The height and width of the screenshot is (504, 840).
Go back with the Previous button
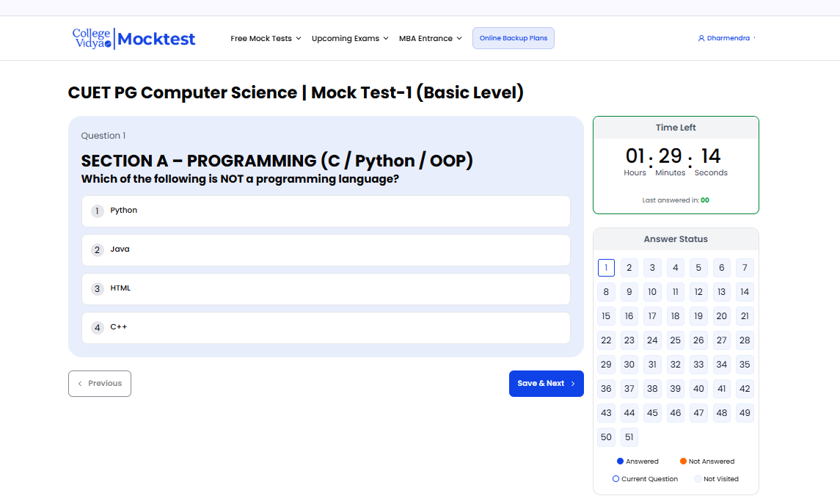pyautogui.click(x=100, y=384)
